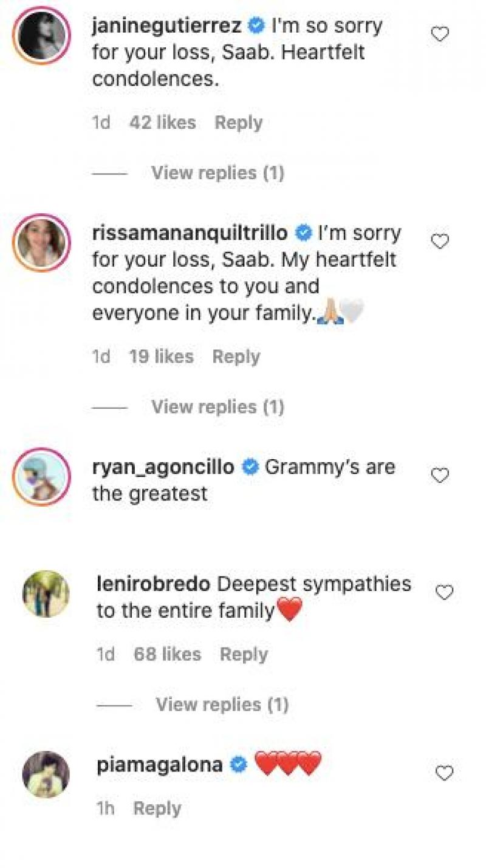Image resolution: width=486 pixels, height=868 pixels.
Task: Reply to piamagalona's comment
Action: click(157, 808)
